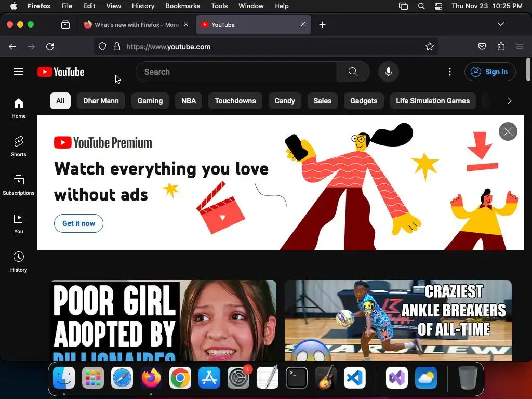This screenshot has width=532, height=399.
Task: Open the YouTube hamburger guide menu
Action: point(19,72)
